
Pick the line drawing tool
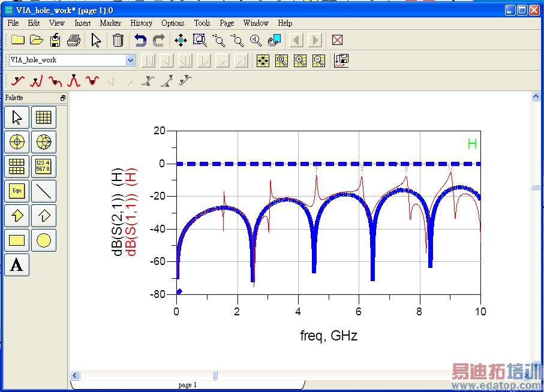pos(43,191)
